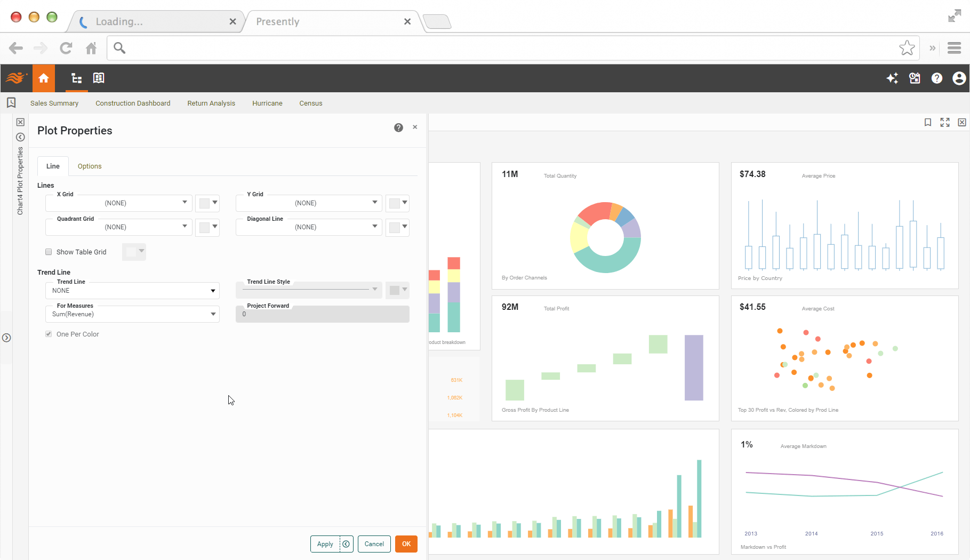Click the Project Forward input field

click(323, 314)
